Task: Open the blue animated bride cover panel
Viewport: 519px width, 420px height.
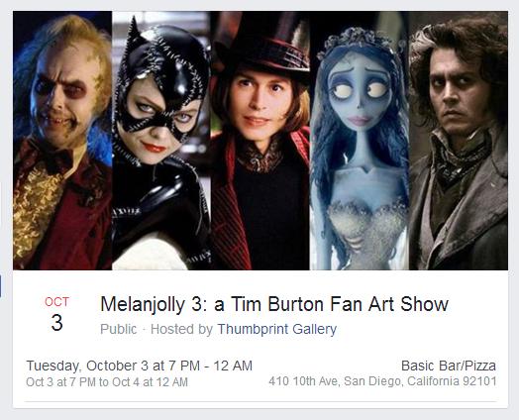Action: point(360,141)
